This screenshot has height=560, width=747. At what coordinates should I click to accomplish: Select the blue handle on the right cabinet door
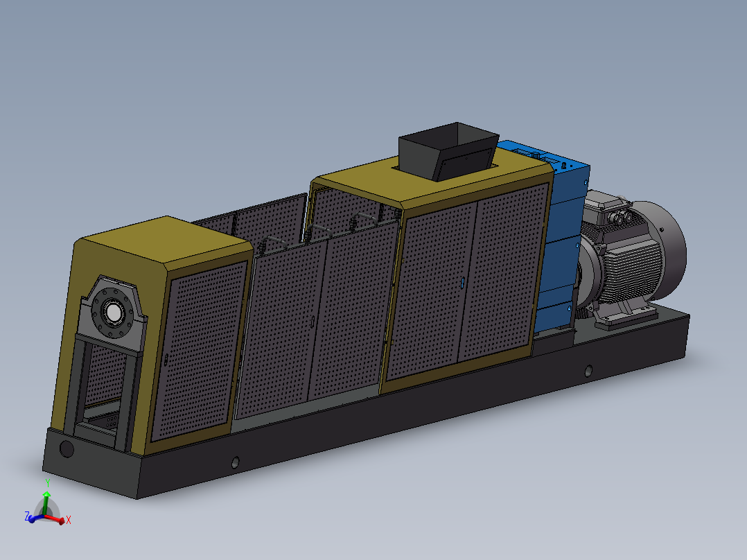tap(463, 283)
